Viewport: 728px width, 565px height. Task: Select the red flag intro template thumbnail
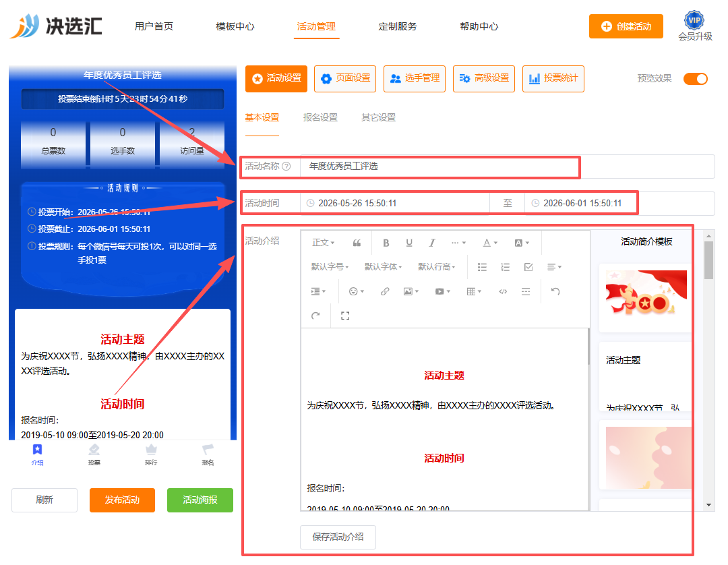coord(646,292)
